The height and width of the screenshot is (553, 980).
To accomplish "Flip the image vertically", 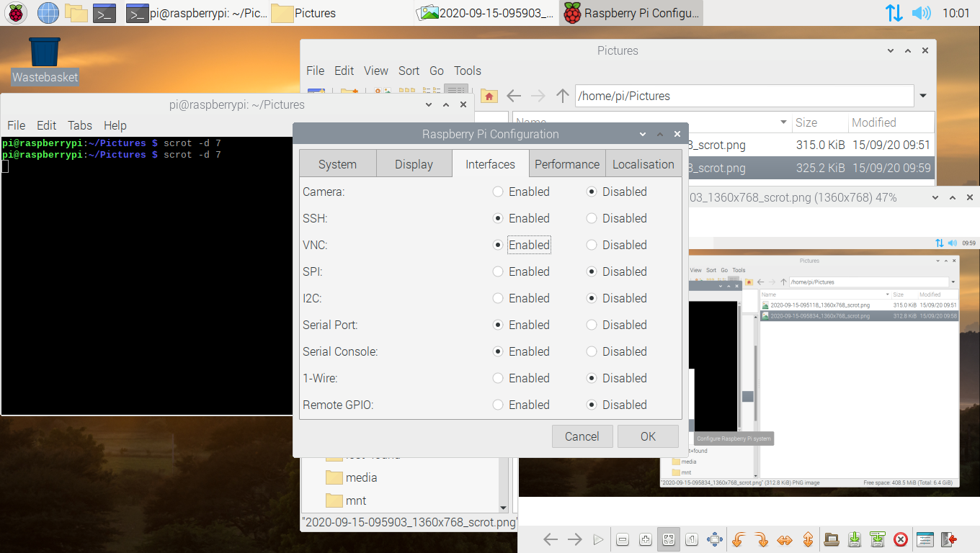I will 808,539.
